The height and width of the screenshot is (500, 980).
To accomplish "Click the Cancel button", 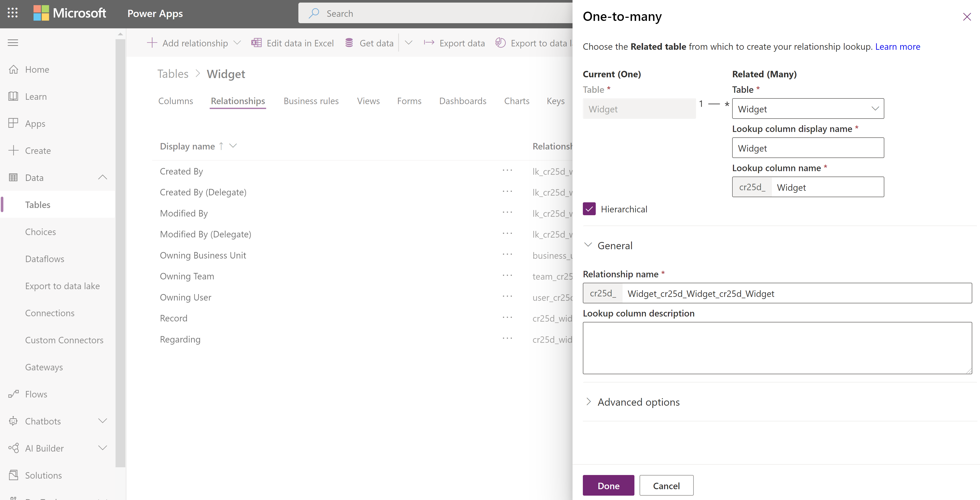I will (x=666, y=485).
